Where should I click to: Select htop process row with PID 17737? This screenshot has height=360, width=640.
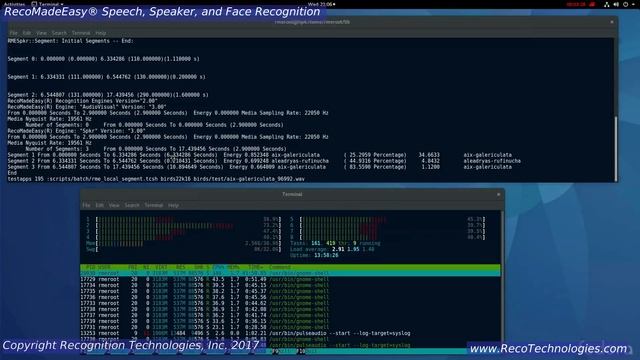tap(290, 315)
